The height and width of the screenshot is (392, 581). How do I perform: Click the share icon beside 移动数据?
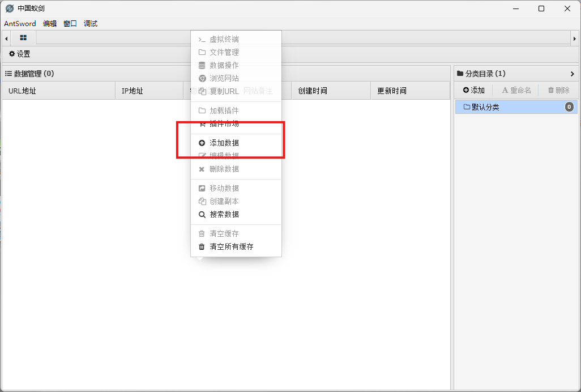(202, 188)
